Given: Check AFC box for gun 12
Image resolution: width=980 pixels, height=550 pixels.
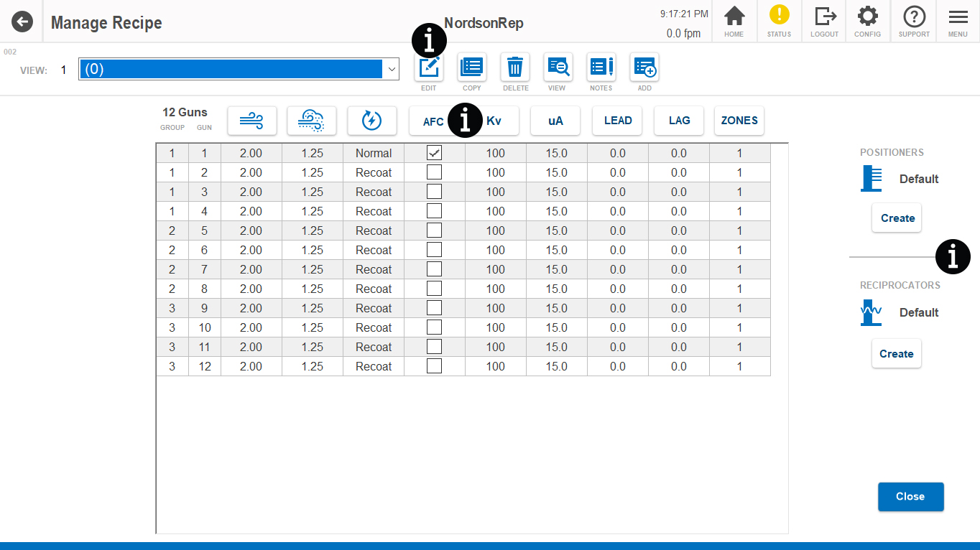Looking at the screenshot, I should click(x=434, y=366).
